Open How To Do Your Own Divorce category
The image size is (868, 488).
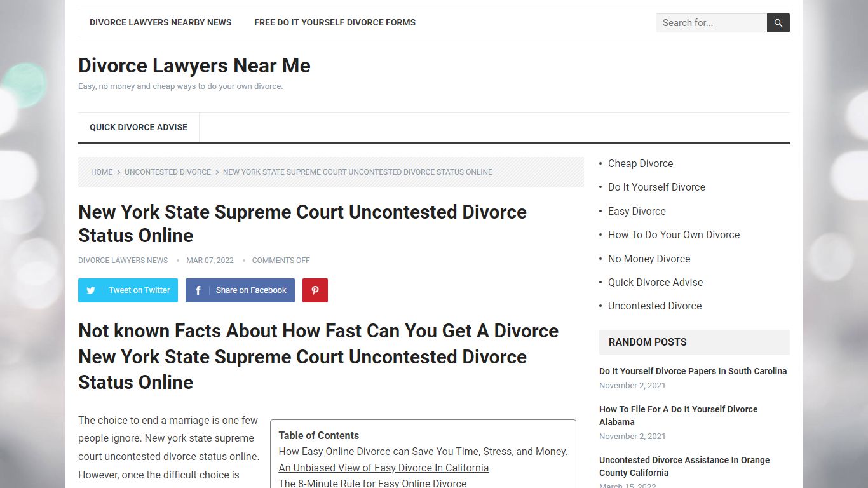[674, 234]
